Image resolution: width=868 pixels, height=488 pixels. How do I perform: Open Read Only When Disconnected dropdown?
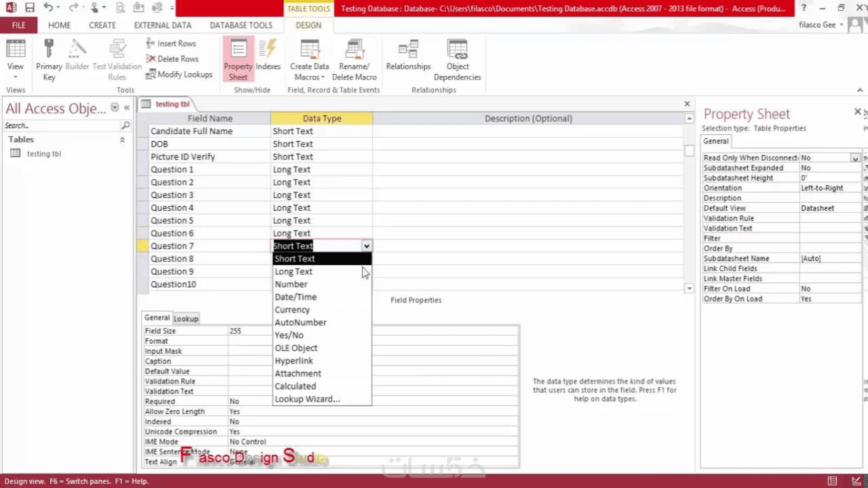855,158
